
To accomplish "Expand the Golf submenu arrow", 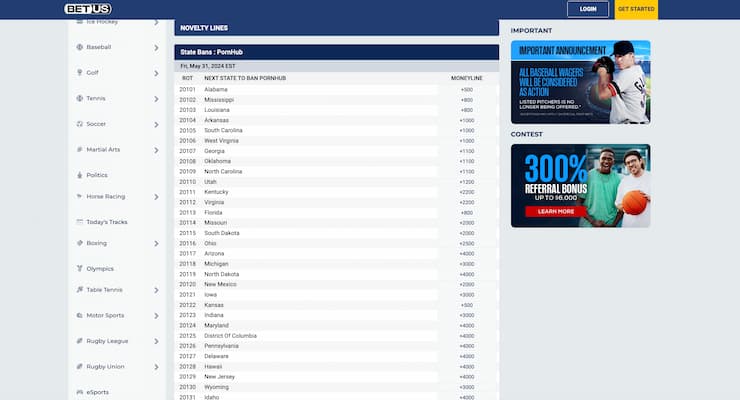I will point(156,73).
